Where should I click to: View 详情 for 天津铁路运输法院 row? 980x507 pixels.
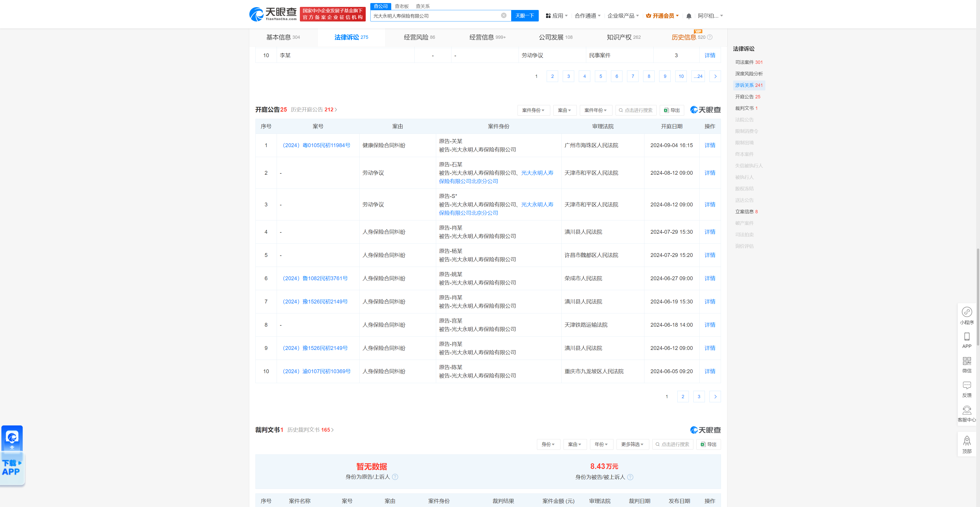pyautogui.click(x=709, y=325)
